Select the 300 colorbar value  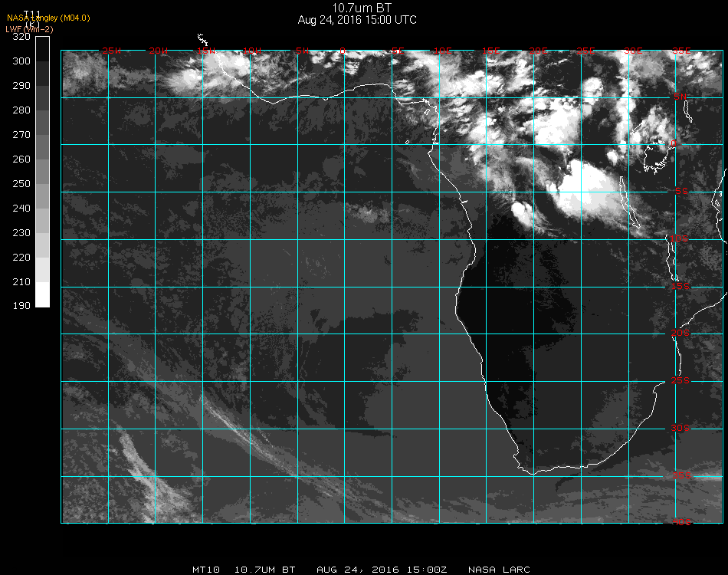point(21,61)
